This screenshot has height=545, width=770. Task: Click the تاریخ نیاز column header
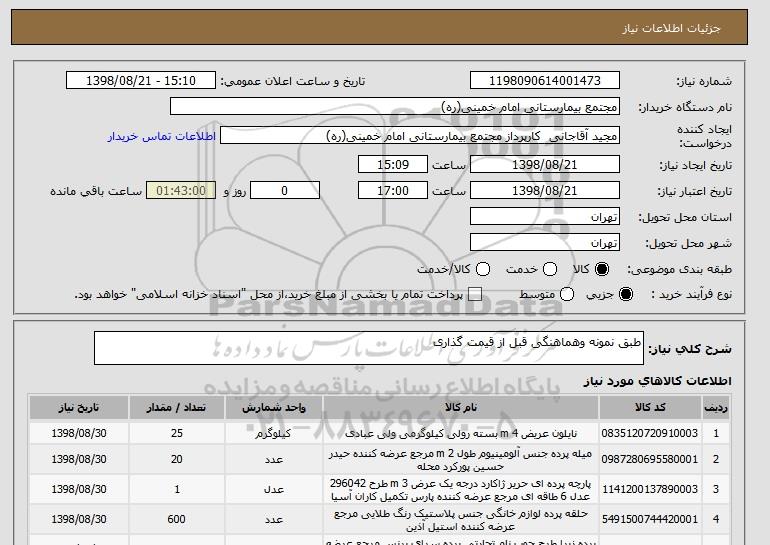[79, 408]
